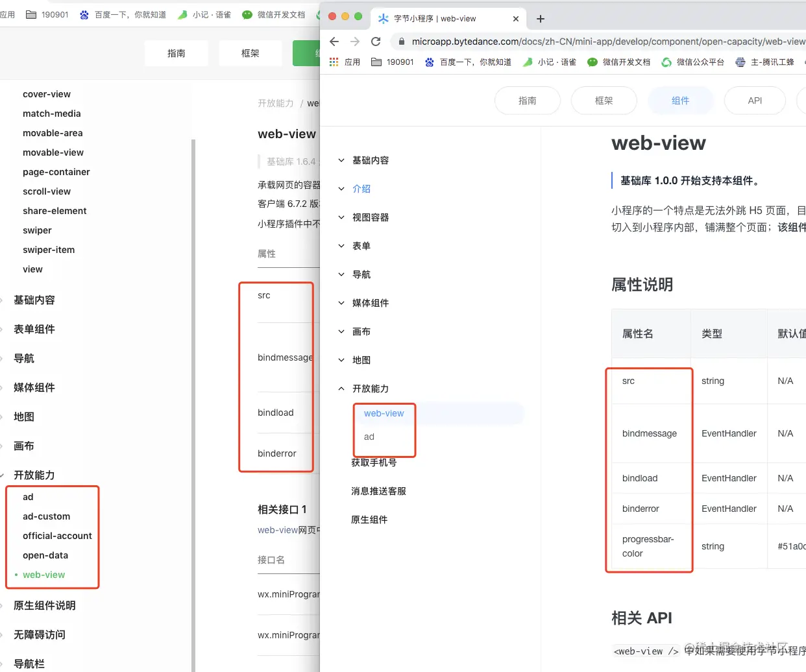Open share-element in WeChat docs sidebar
806x672 pixels.
(x=55, y=211)
